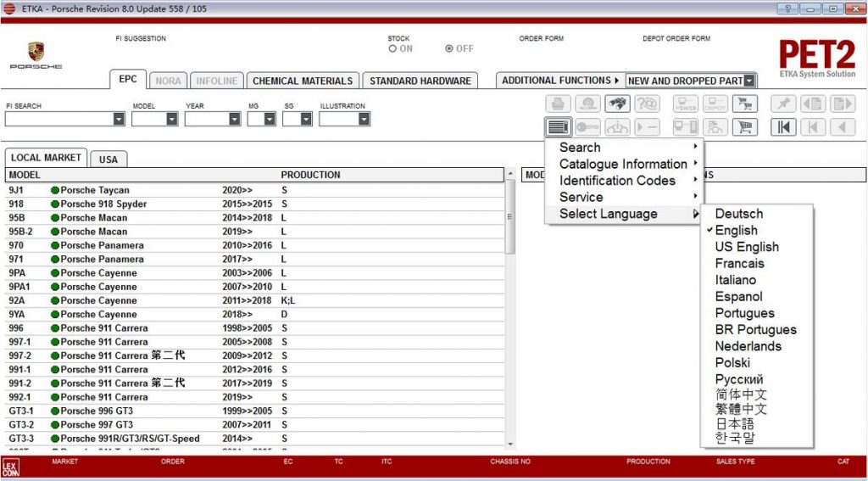Screen dimensions: 868x481
Task: Click the printer icon
Action: (559, 103)
